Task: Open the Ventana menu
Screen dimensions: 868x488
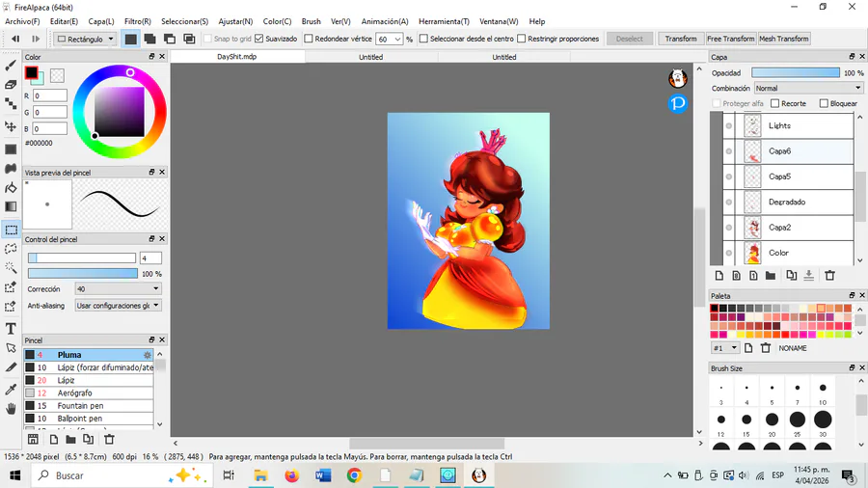Action: tap(499, 21)
